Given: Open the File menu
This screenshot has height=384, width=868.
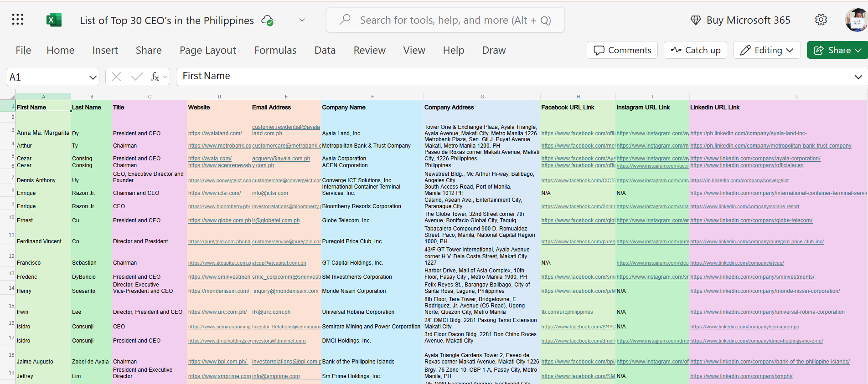Looking at the screenshot, I should [x=23, y=50].
